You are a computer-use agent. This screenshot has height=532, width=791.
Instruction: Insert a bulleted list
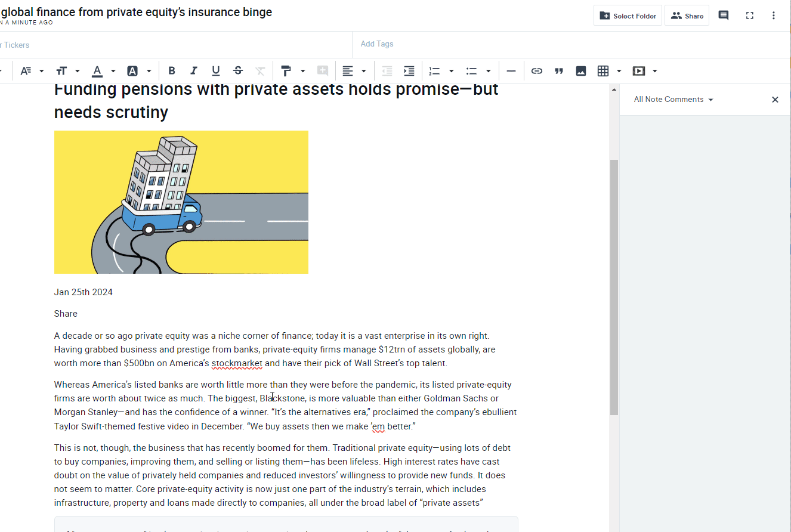pyautogui.click(x=471, y=71)
